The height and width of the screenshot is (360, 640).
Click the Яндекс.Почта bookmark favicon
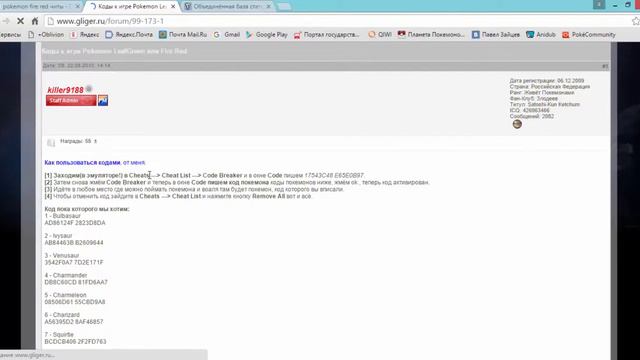[x=109, y=35]
